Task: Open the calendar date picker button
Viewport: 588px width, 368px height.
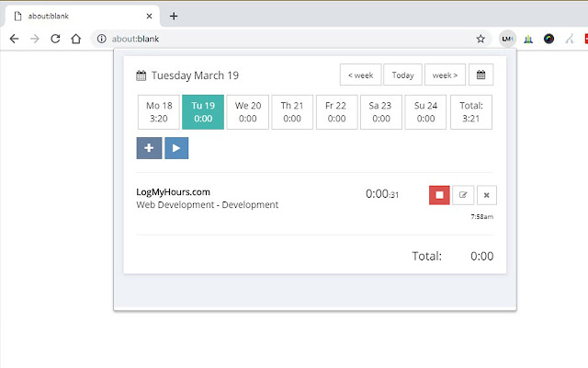Action: [x=481, y=75]
